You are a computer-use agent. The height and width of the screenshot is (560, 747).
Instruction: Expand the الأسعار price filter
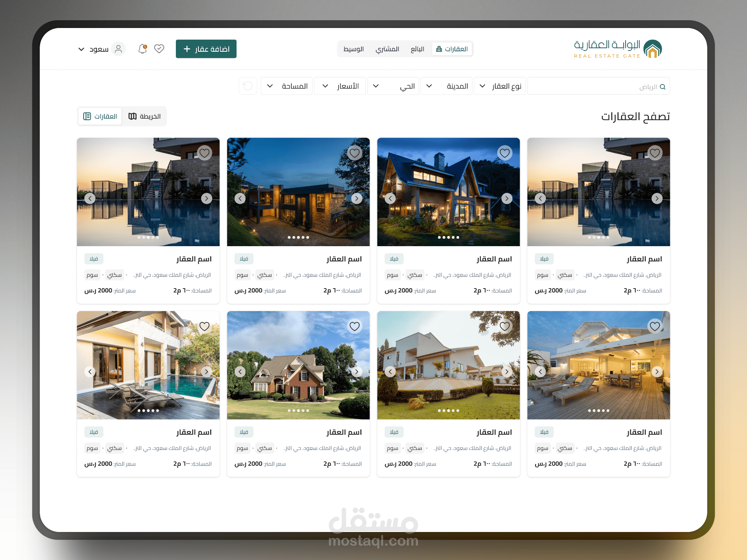[x=340, y=86]
